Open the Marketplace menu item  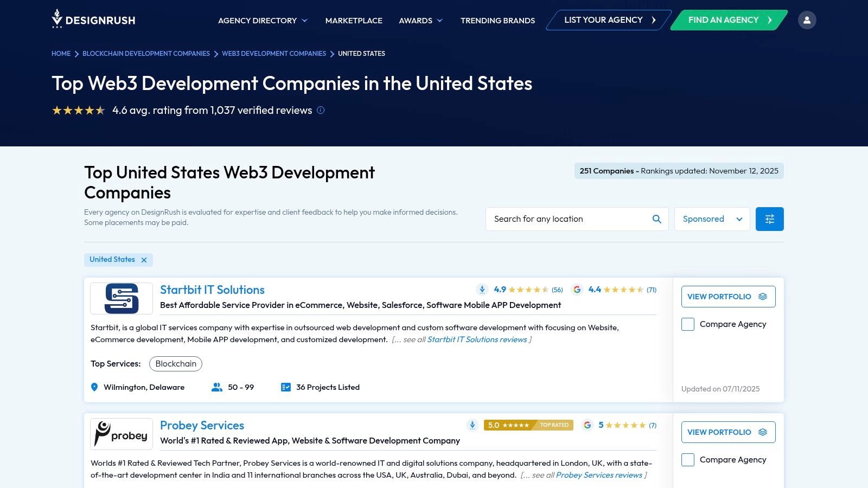pos(354,21)
